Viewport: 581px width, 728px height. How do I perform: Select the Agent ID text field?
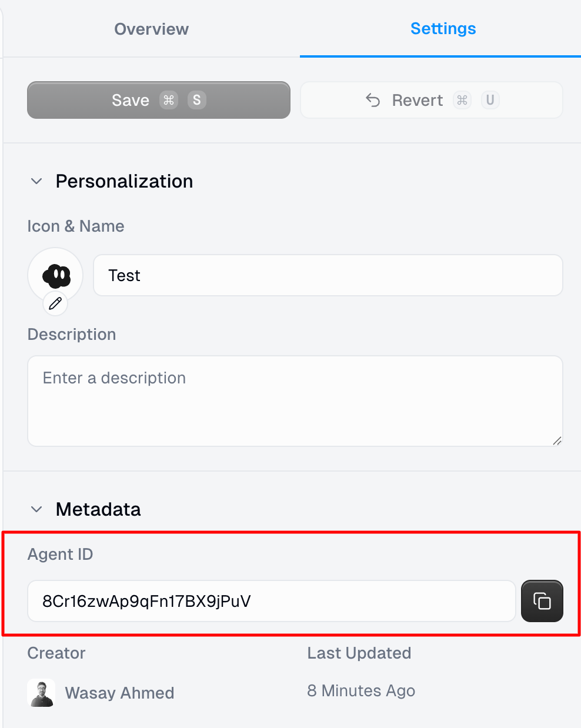272,601
